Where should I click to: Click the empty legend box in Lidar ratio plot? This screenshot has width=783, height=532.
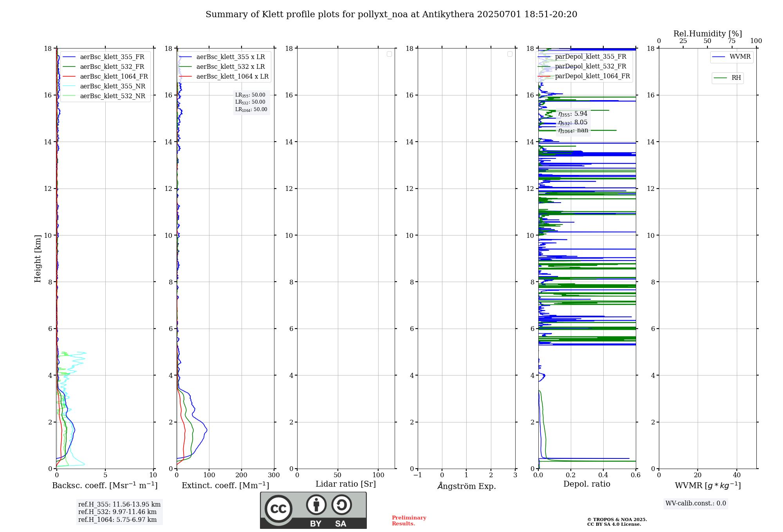point(389,54)
